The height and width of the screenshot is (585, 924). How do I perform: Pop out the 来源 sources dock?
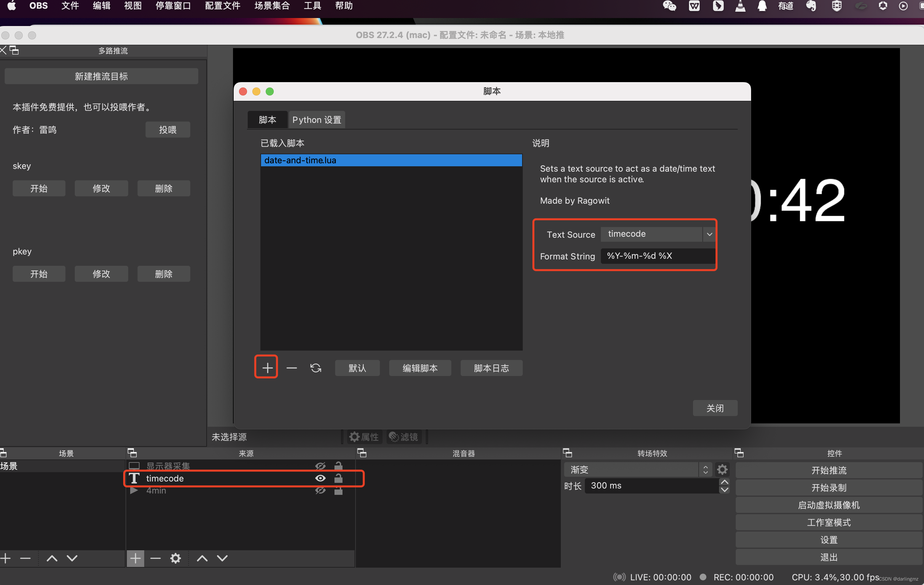tap(132, 453)
